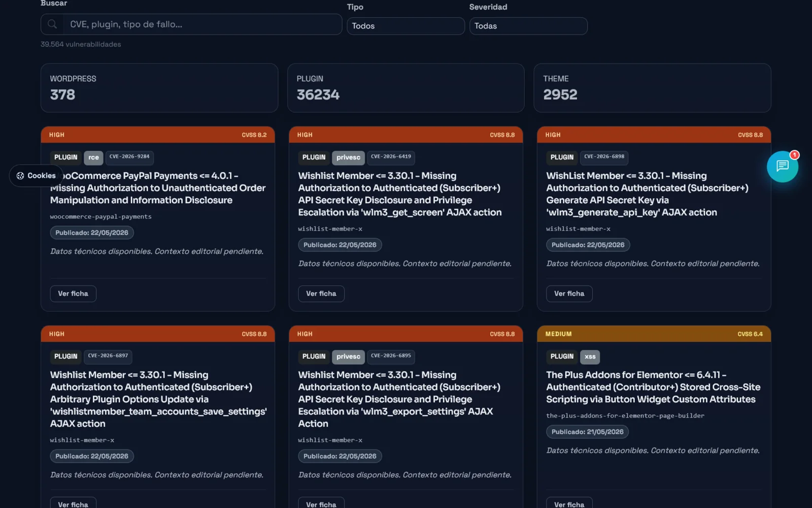Viewport: 812px width, 508px height.
Task: Click the xss tag on Plus Addons card
Action: tap(590, 357)
